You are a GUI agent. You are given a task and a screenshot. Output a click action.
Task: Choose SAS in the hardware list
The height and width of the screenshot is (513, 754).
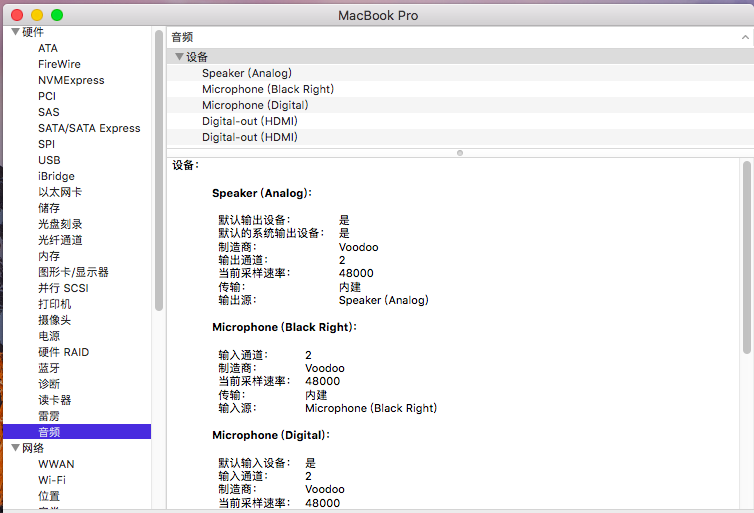tap(49, 112)
